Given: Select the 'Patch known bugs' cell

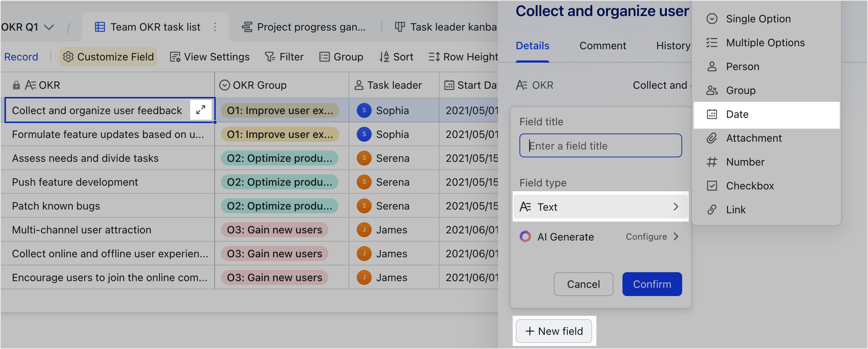Looking at the screenshot, I should [x=107, y=206].
